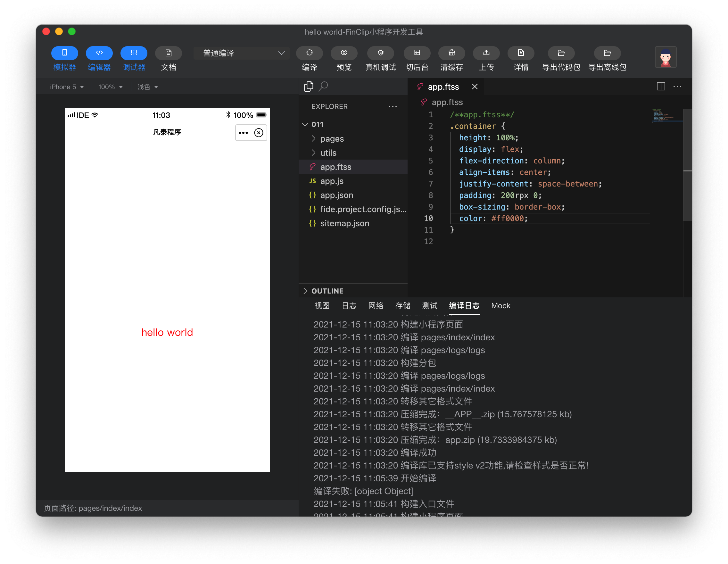Open the iPhone 5 device dropdown

(67, 87)
